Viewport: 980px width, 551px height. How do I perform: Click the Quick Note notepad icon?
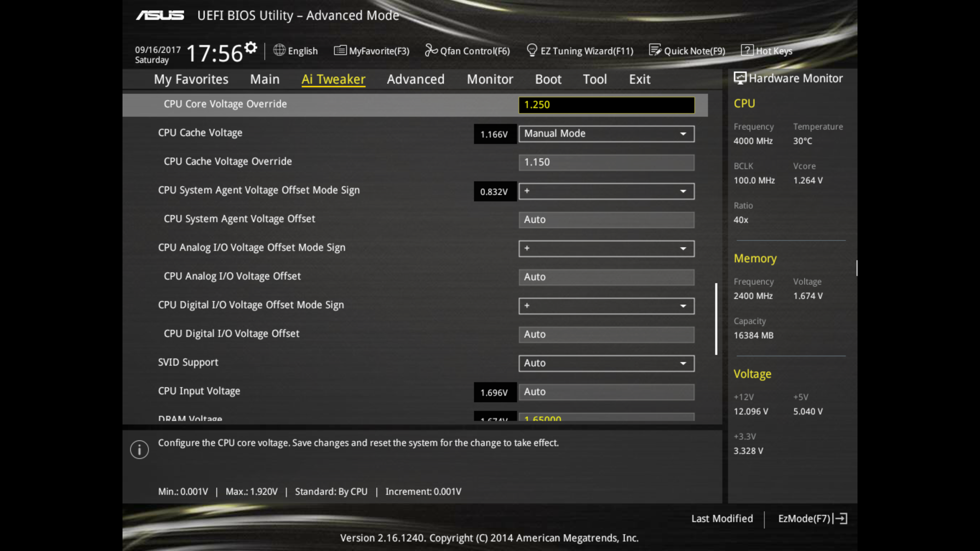(655, 50)
